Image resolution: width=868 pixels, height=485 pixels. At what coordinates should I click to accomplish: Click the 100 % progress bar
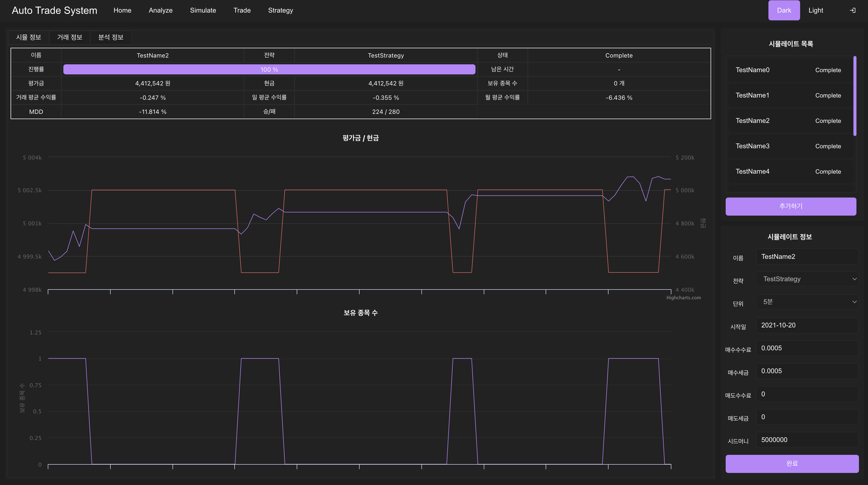tap(269, 69)
